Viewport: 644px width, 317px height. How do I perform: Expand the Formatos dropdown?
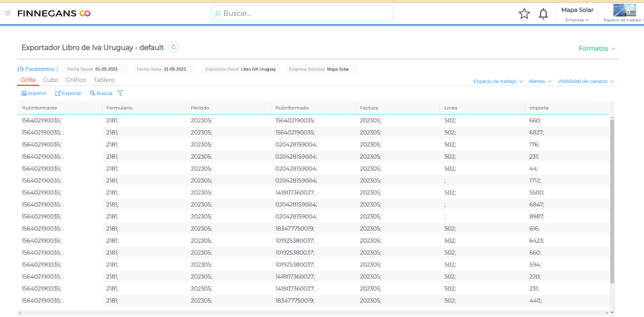point(597,49)
